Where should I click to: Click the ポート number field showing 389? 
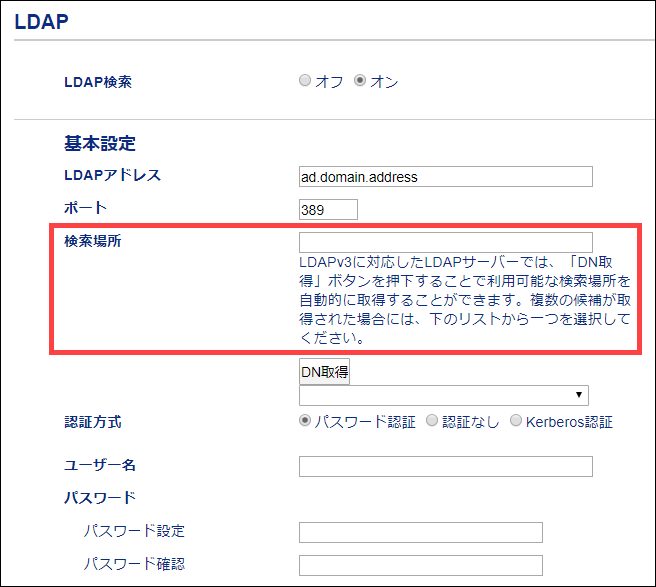point(328,210)
